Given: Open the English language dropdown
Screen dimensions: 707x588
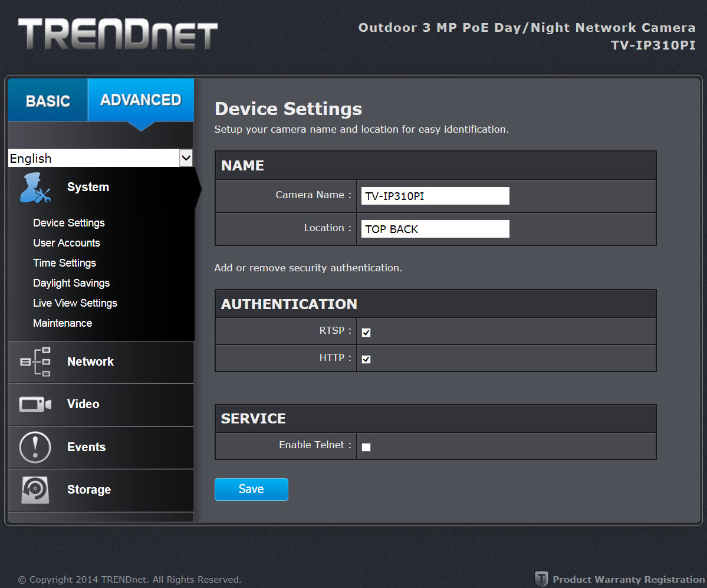Looking at the screenshot, I should pos(101,158).
